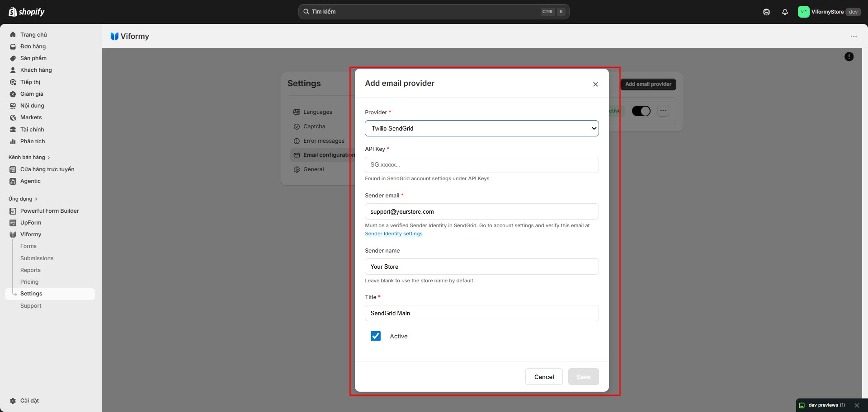
Task: Open General settings tab
Action: click(x=313, y=169)
